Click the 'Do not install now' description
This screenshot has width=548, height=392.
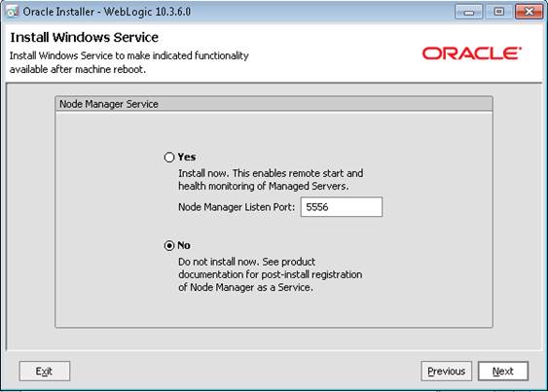[271, 274]
